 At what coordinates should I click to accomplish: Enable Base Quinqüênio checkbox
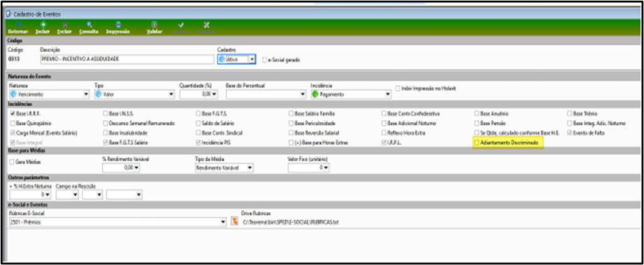[x=13, y=123]
